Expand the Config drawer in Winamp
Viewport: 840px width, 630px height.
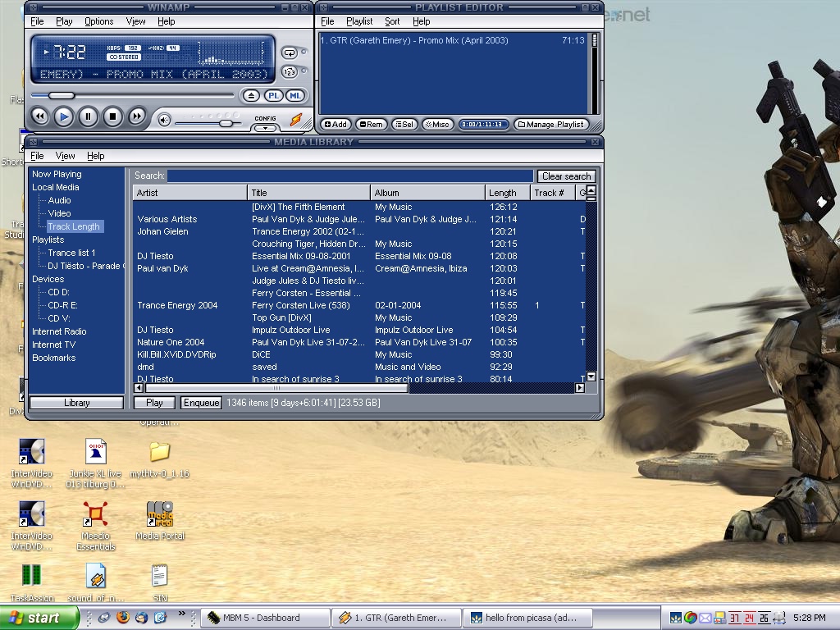tap(265, 129)
